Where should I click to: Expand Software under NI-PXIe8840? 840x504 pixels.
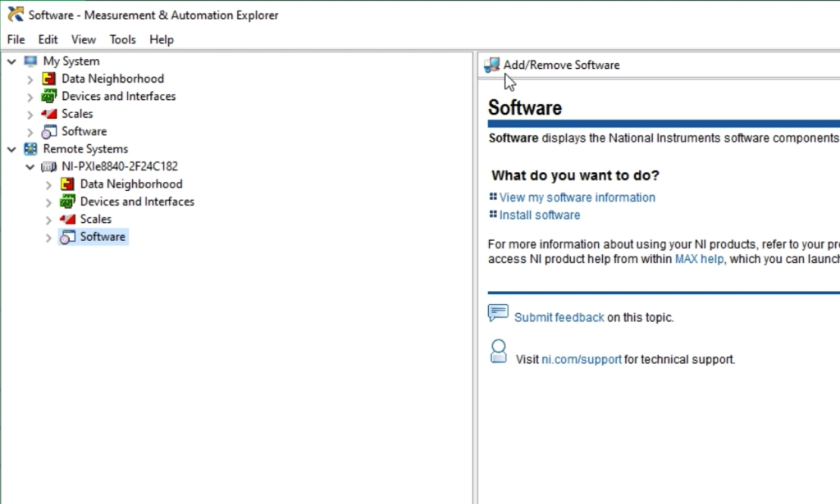[48, 238]
